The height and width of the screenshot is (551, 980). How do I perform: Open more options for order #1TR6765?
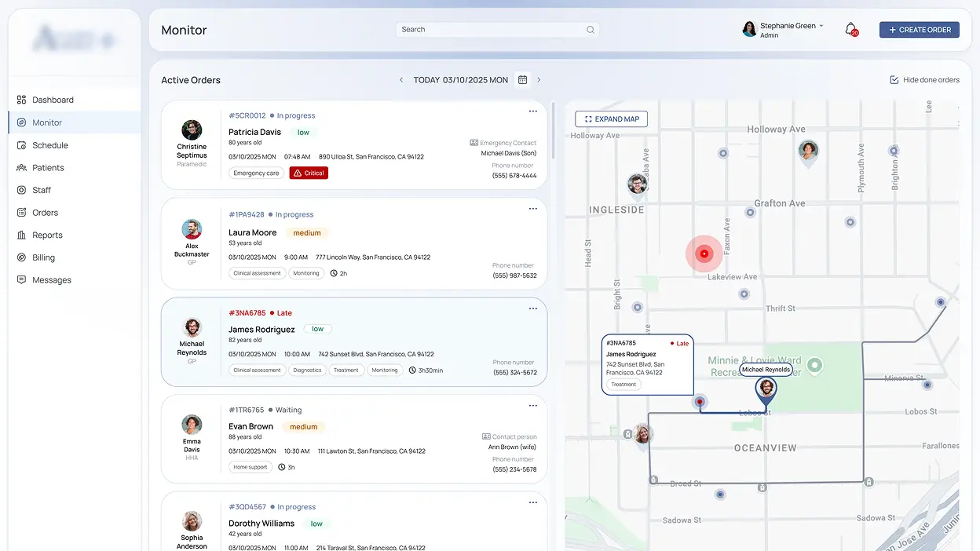(532, 406)
